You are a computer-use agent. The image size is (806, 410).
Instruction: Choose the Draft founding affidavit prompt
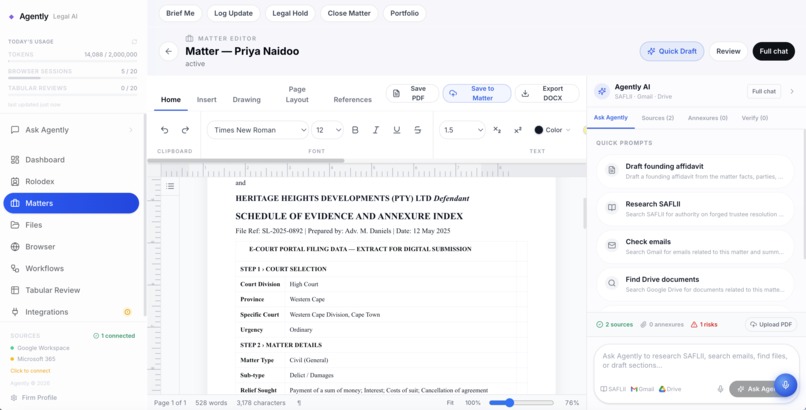click(695, 171)
